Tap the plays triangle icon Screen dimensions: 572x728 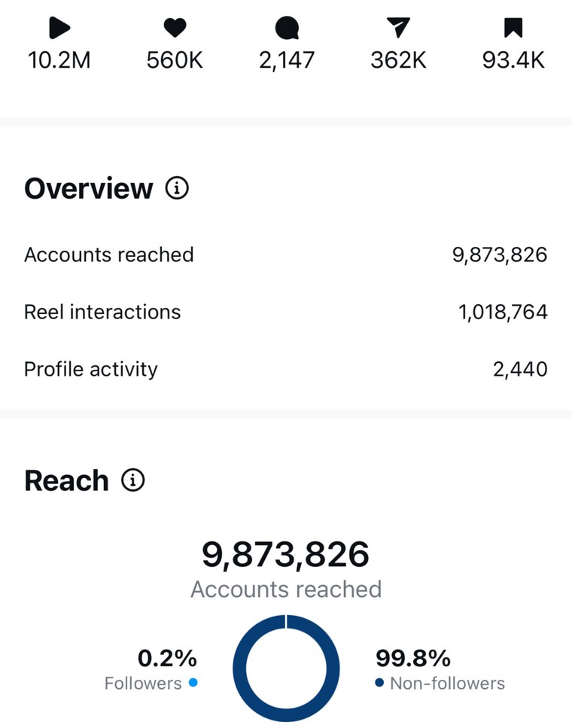coord(59,27)
